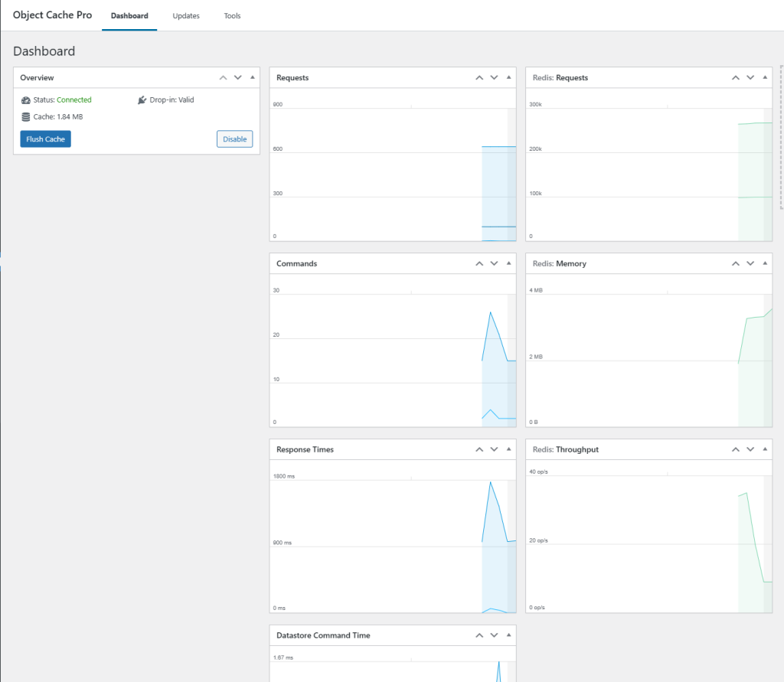Move Overview panel up with arrow
The width and height of the screenshot is (784, 682).
[x=223, y=77]
